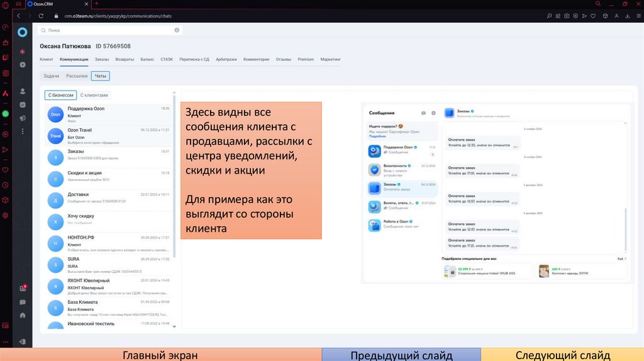
Task: Open the Комментарии tab
Action: tap(257, 59)
